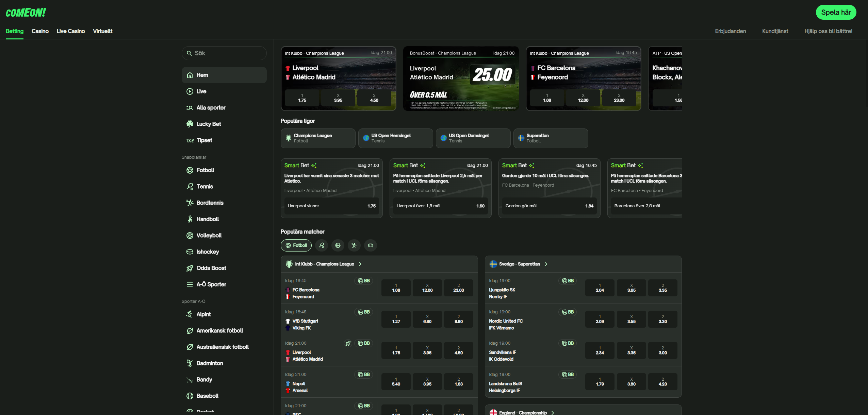
Task: Select Bandy in sports list
Action: click(x=224, y=380)
